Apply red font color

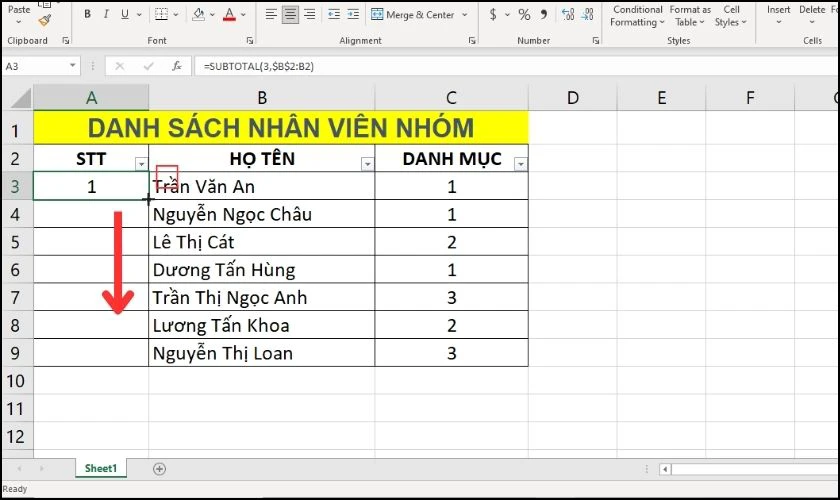(x=229, y=14)
